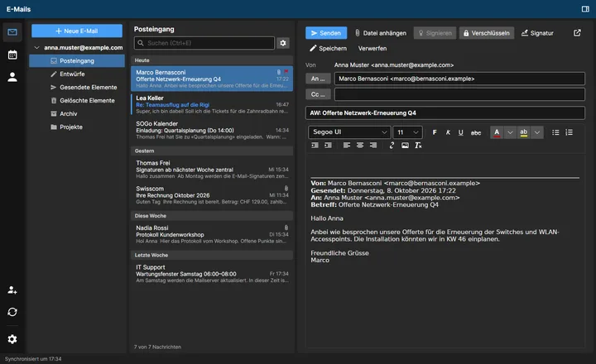596x364 pixels.
Task: Click the An ... recipient button
Action: tap(318, 79)
